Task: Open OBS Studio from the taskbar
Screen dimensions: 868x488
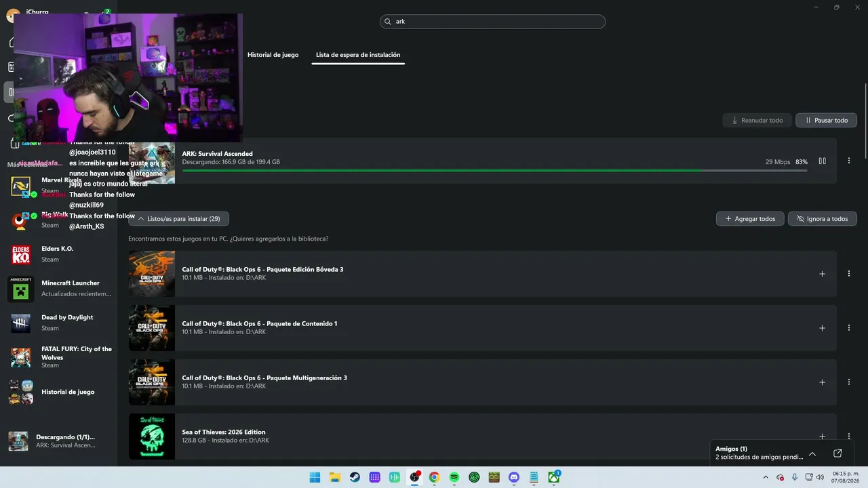Action: (x=414, y=477)
